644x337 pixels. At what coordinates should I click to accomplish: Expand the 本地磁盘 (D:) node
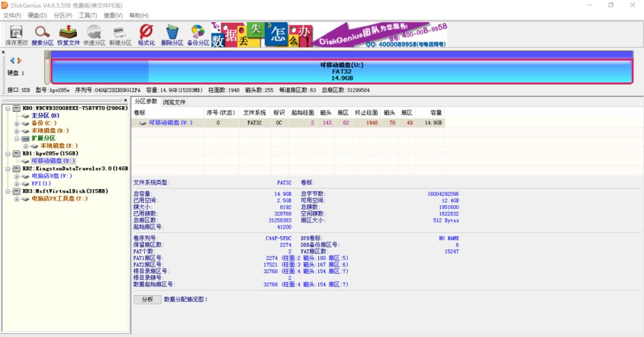[17, 131]
